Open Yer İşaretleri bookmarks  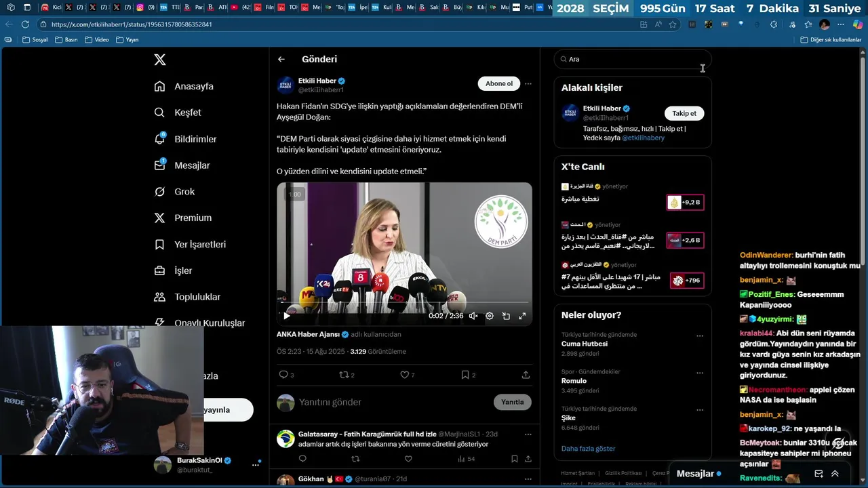click(190, 244)
